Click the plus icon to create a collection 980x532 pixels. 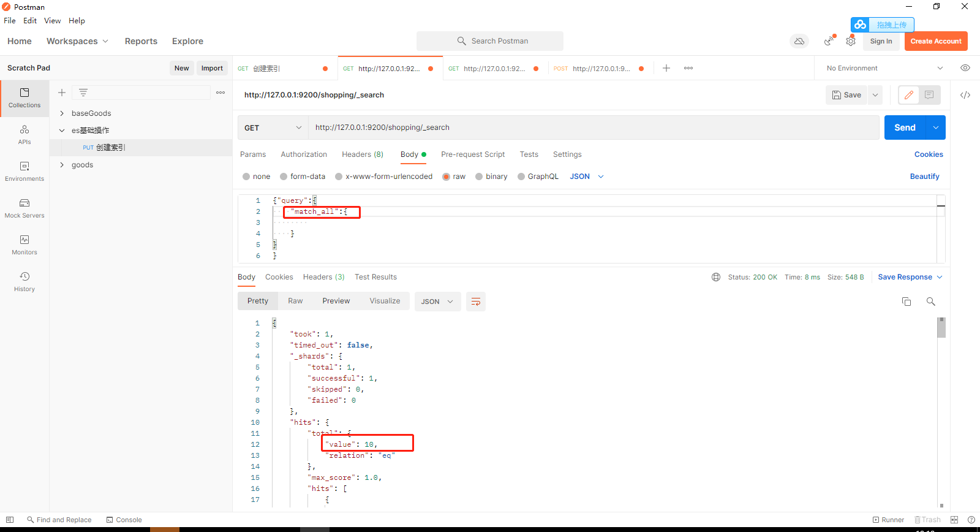(x=62, y=93)
